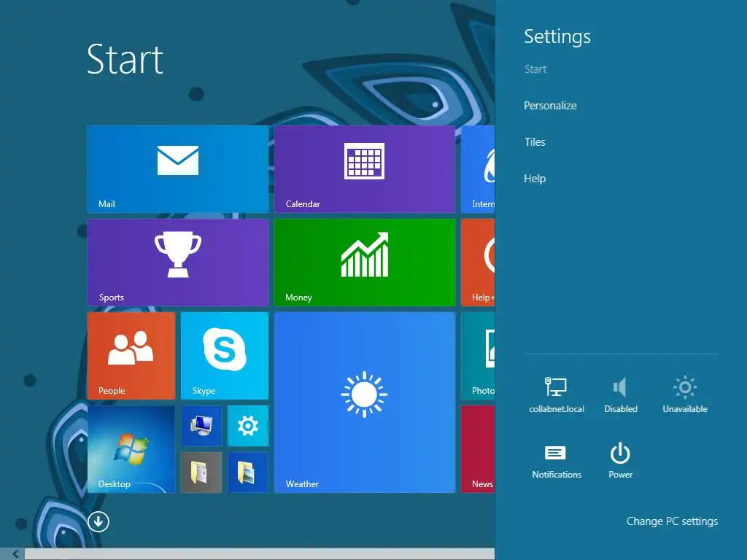Viewport: 747px width, 560px height.
Task: Open the orange Help+Tips tile
Action: pyautogui.click(x=478, y=262)
